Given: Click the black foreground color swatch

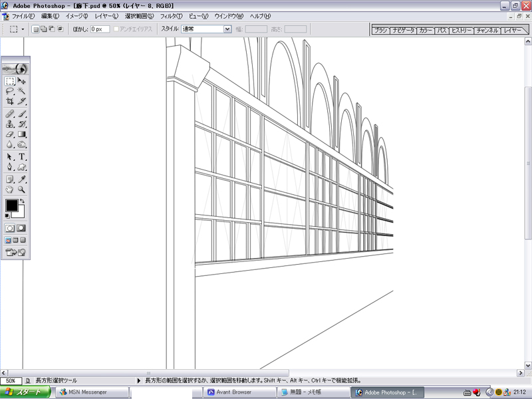Looking at the screenshot, I should pyautogui.click(x=11, y=205).
